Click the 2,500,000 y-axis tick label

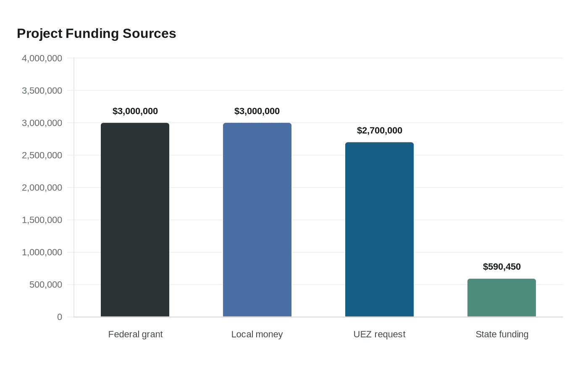(42, 156)
